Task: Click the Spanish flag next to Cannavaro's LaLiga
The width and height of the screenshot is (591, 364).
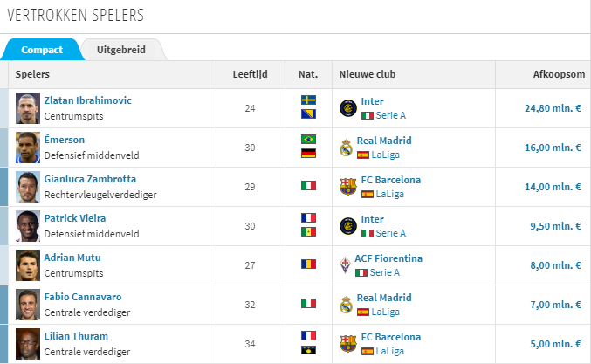Action: tap(368, 312)
